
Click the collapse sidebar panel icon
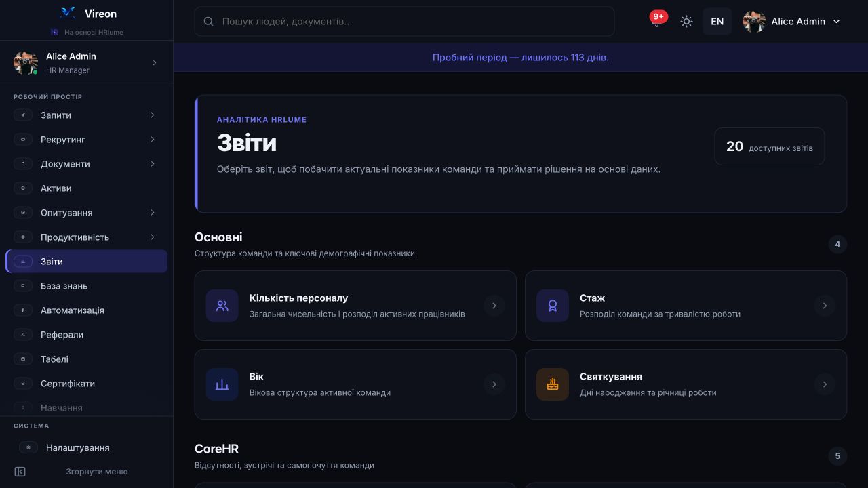(20, 472)
